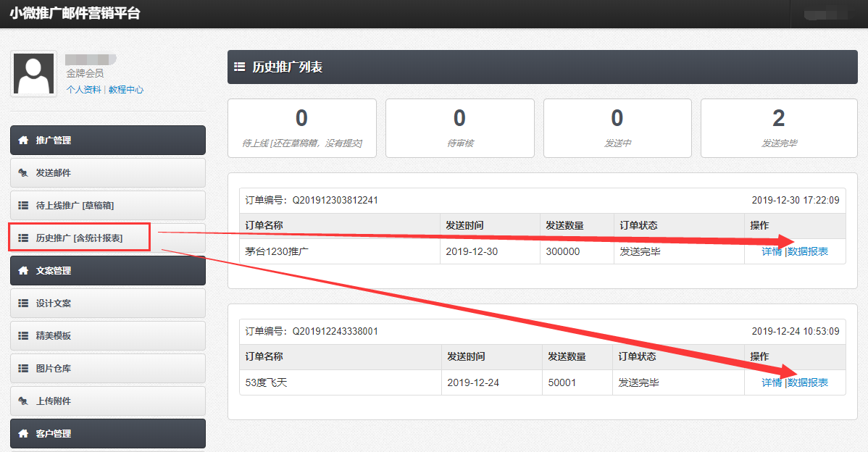The image size is (868, 452).
Task: Open 设计文案 menu item
Action: [108, 304]
